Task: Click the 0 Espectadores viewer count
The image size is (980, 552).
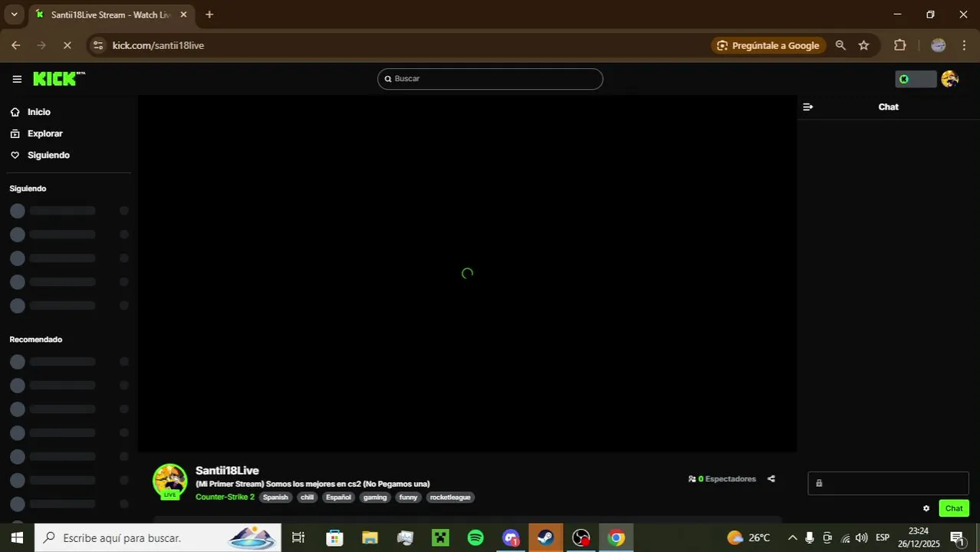Action: point(722,479)
